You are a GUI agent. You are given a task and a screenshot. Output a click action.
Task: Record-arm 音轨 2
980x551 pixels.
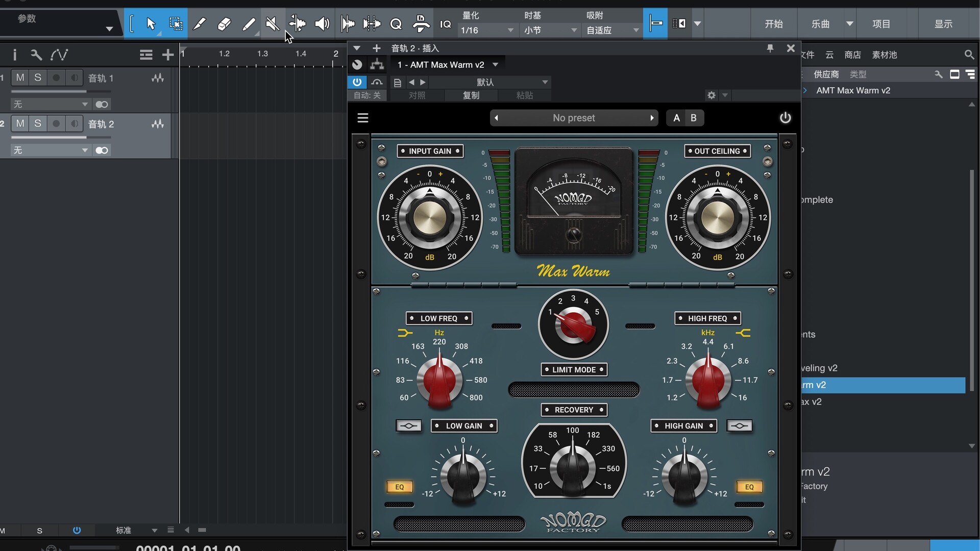point(56,123)
